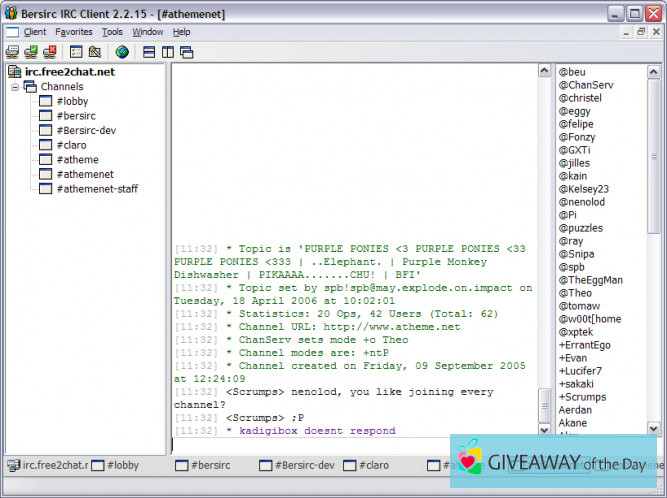This screenshot has height=498, width=667.
Task: Click the connect-to-server icon with green check
Action: click(30, 51)
